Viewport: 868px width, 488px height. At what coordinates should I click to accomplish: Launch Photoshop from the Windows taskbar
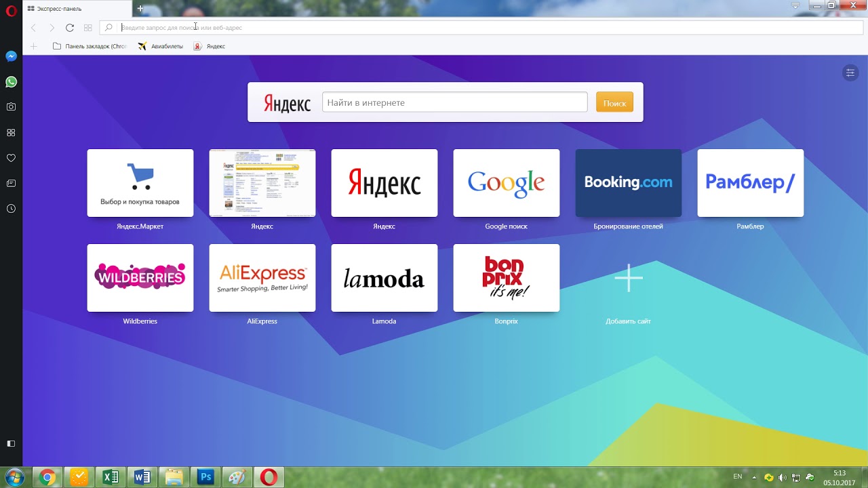[x=205, y=477]
